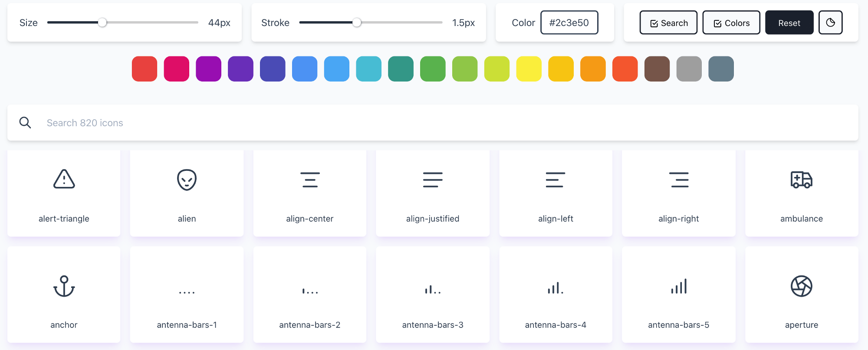This screenshot has height=350, width=868.
Task: Choose the align-justified icon
Action: click(x=433, y=180)
